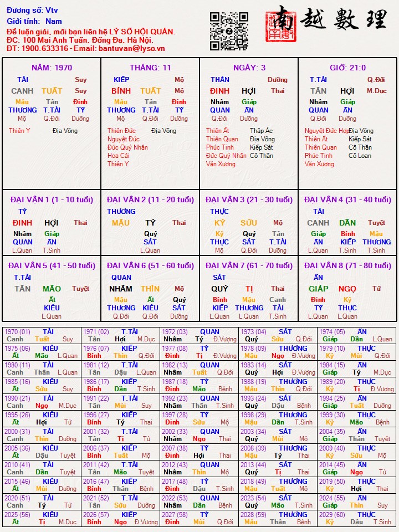Click the '2003 (34)' year cell
399x532 pixels.
pyautogui.click(x=278, y=436)
